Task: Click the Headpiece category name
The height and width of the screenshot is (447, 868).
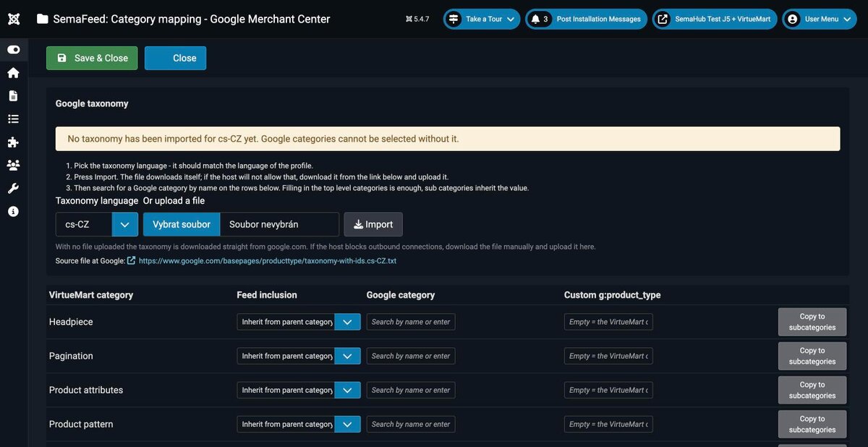Action: 71,322
